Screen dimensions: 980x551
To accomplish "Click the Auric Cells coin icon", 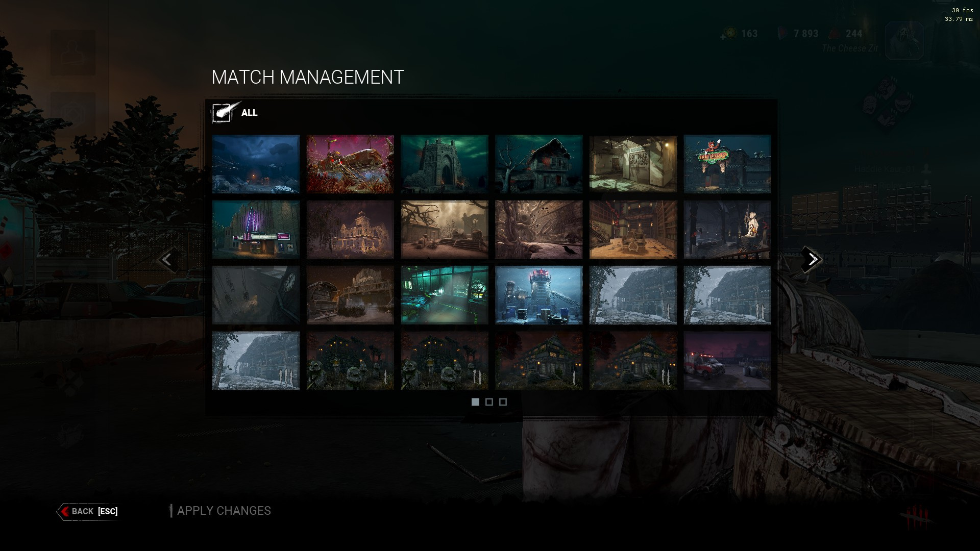I will [x=730, y=34].
